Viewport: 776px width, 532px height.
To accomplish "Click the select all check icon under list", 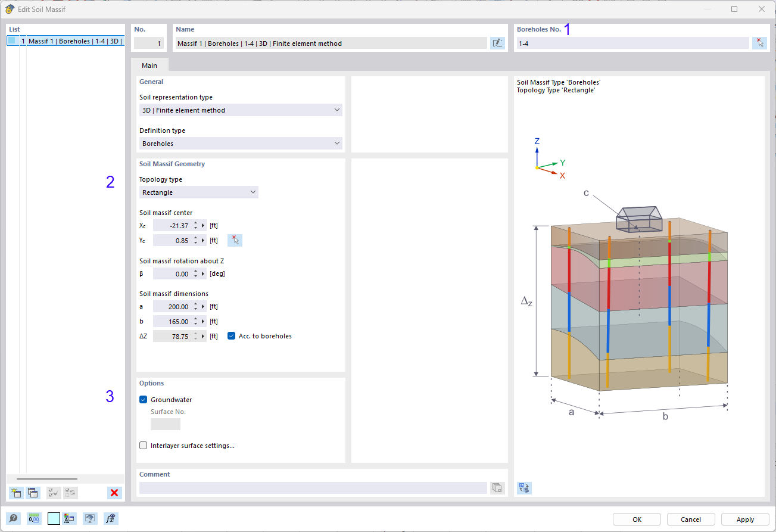I will [54, 493].
